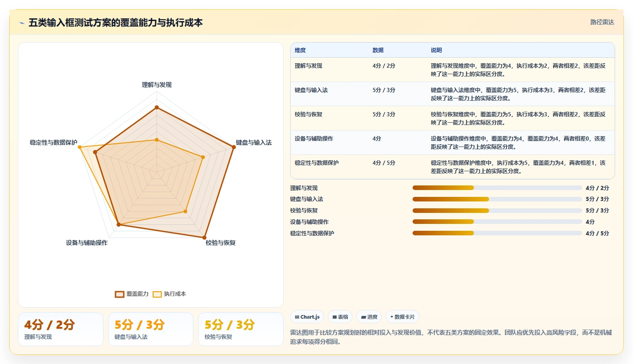This screenshot has height=364, width=633.
Task: Click the 表格 tag chip
Action: point(340,317)
